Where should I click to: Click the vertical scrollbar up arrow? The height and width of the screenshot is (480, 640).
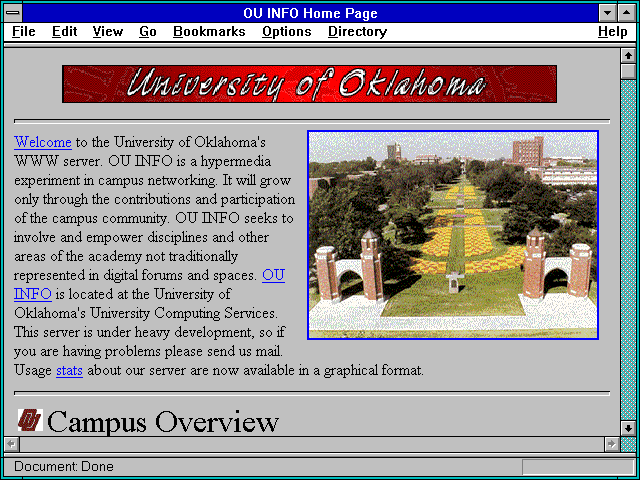628,55
